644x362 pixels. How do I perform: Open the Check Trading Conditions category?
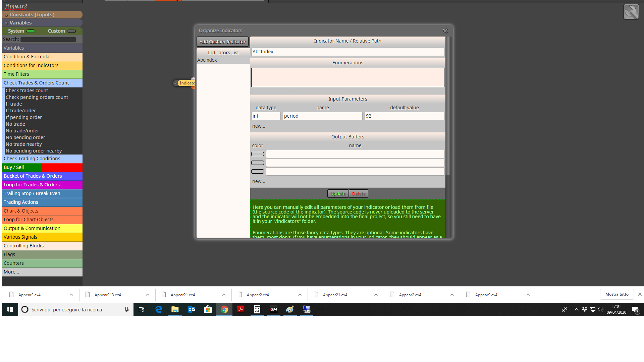[42, 159]
